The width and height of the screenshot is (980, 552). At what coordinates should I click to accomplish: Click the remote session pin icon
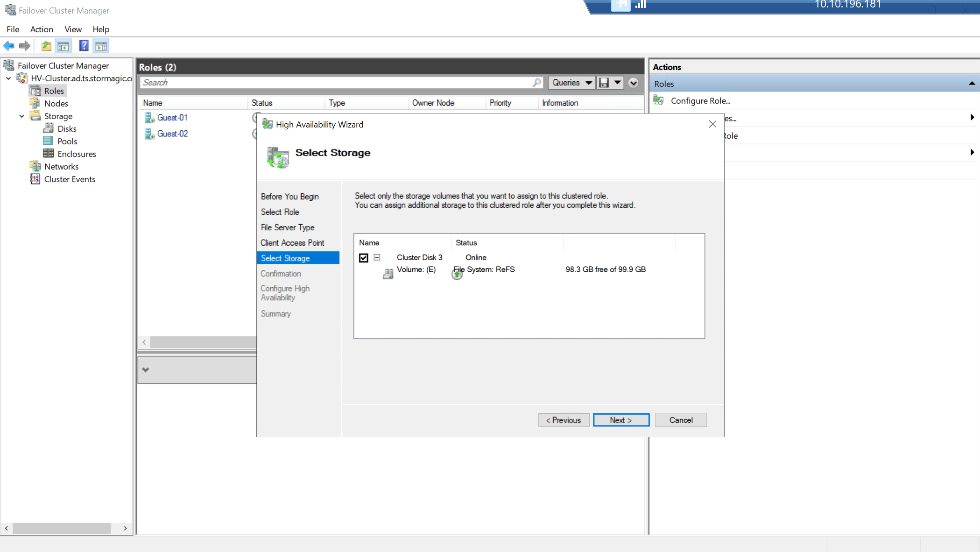pyautogui.click(x=620, y=5)
